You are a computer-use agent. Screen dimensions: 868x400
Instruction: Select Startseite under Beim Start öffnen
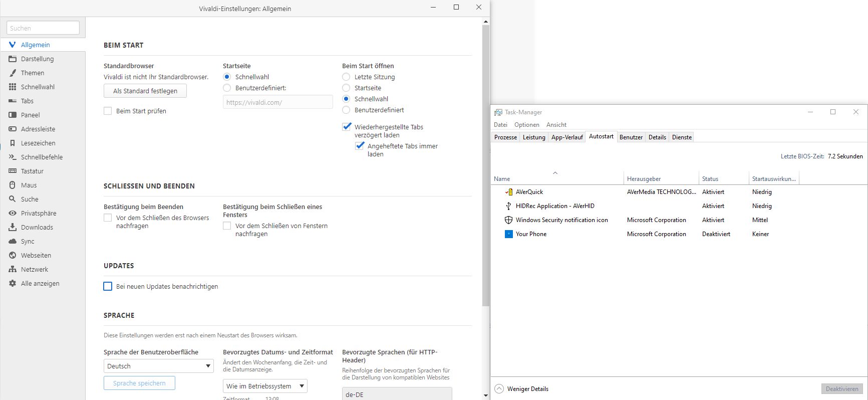point(346,88)
